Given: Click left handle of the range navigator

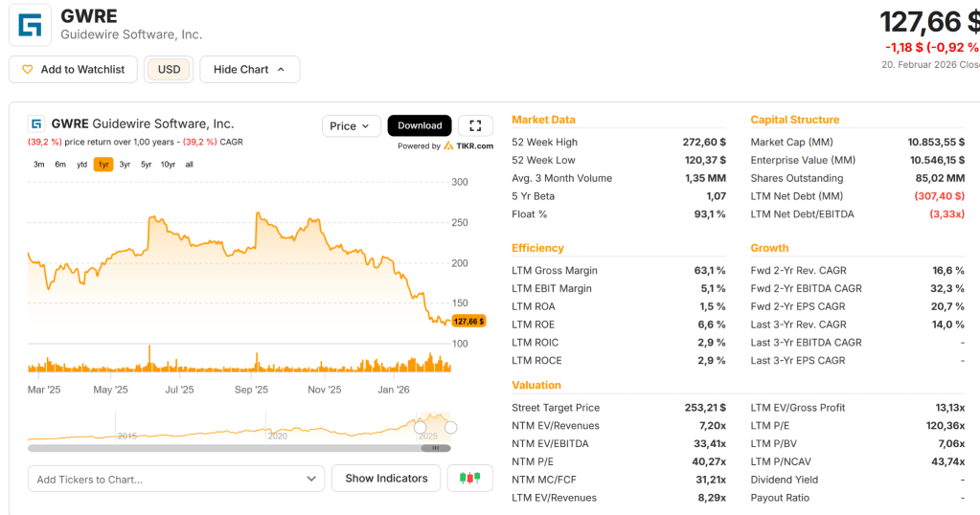Looking at the screenshot, I should [419, 427].
